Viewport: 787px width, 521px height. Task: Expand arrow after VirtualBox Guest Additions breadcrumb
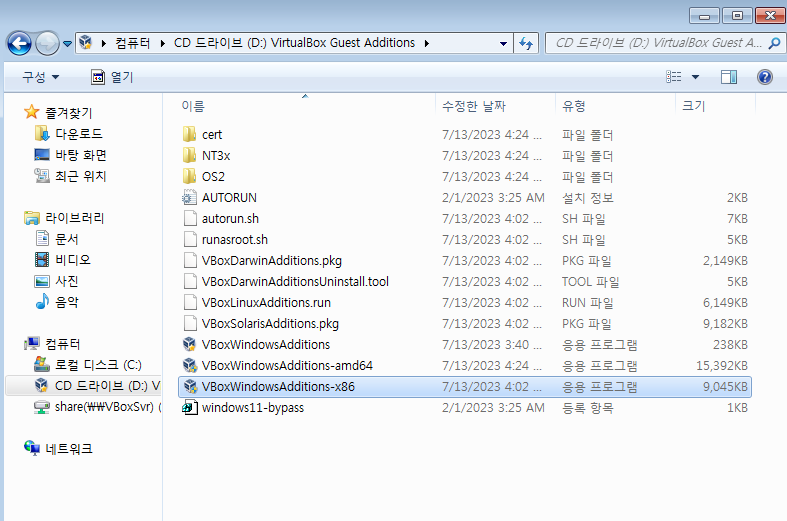coord(427,44)
